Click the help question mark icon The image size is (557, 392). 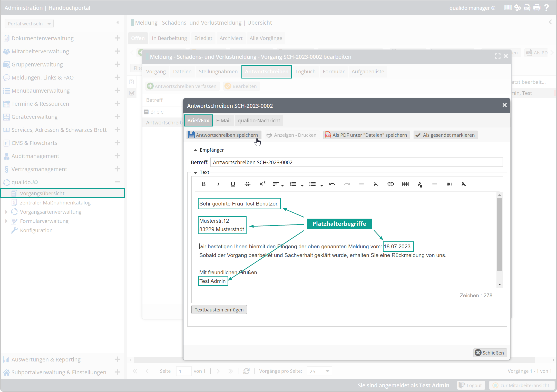pyautogui.click(x=546, y=8)
